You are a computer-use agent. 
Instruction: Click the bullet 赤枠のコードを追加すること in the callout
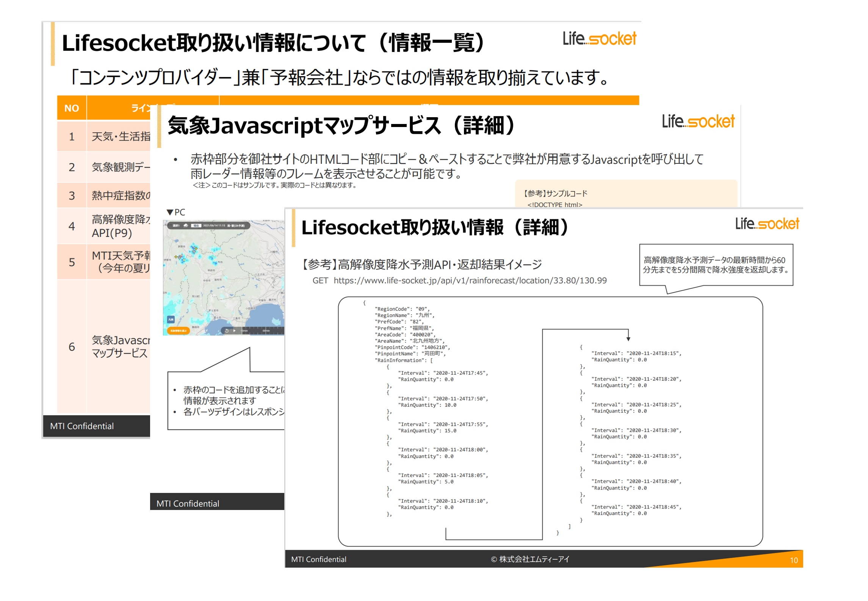(x=233, y=395)
